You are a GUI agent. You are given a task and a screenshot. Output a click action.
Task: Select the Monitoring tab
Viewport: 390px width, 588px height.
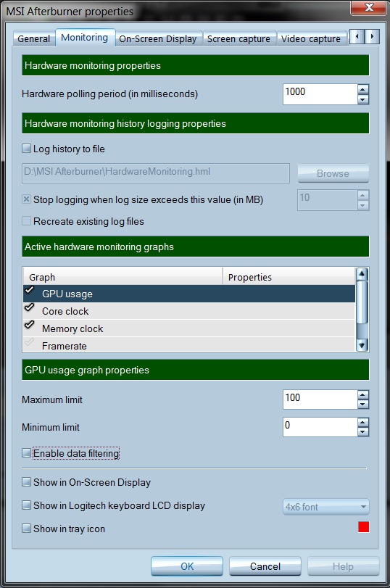[x=85, y=38]
